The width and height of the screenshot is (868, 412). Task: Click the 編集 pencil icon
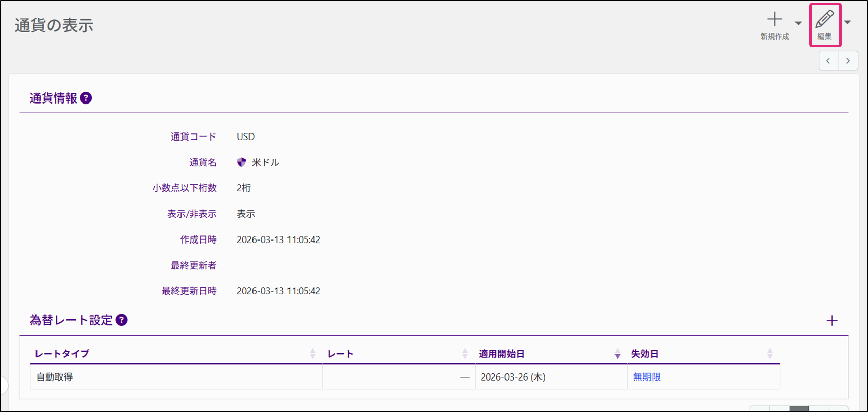pos(824,20)
